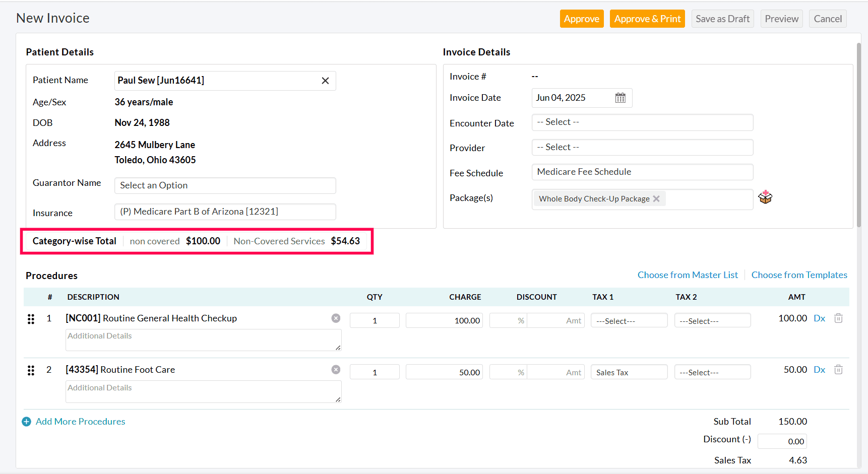Viewport: 868px width, 474px height.
Task: Delete the Routine General Health Checkup row
Action: coord(838,318)
